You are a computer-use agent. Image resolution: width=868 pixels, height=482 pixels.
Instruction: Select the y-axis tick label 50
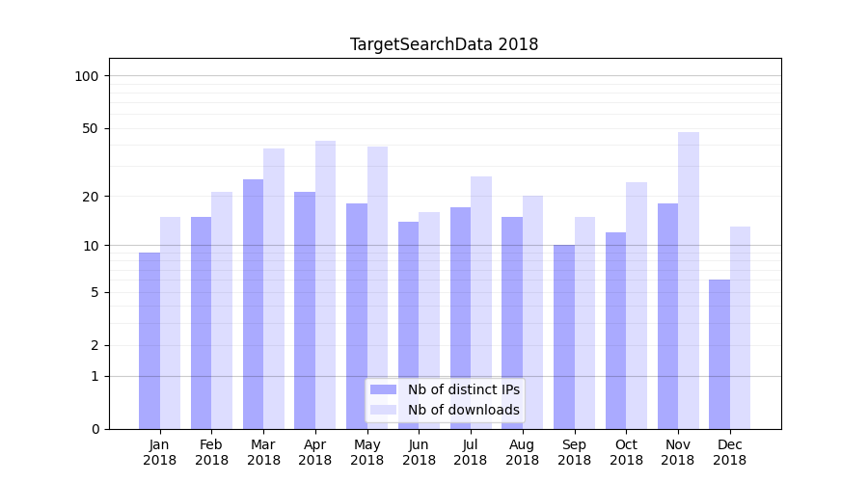(x=90, y=128)
